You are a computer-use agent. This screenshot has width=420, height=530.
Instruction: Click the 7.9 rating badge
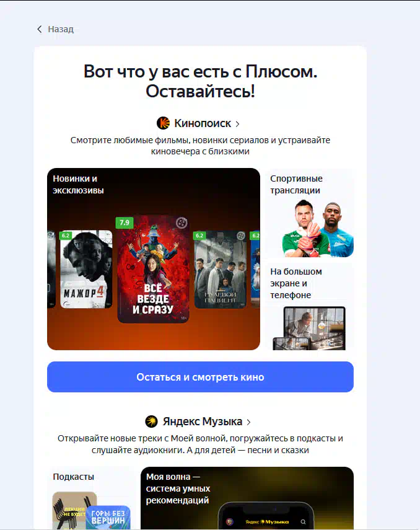tap(125, 223)
